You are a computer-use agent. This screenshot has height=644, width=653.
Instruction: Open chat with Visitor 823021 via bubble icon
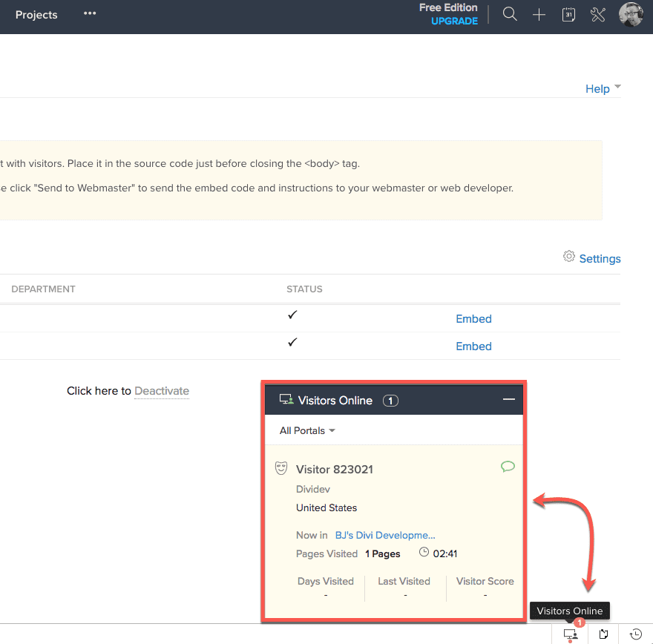click(508, 467)
